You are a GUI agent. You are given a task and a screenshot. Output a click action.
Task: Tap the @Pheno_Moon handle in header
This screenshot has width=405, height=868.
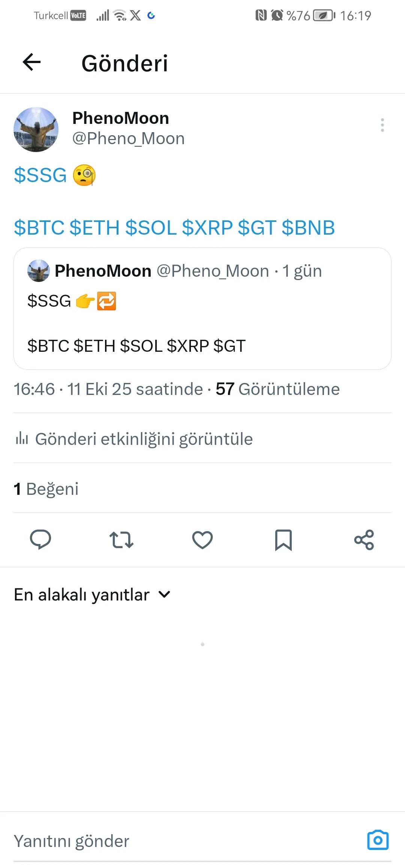coord(128,139)
